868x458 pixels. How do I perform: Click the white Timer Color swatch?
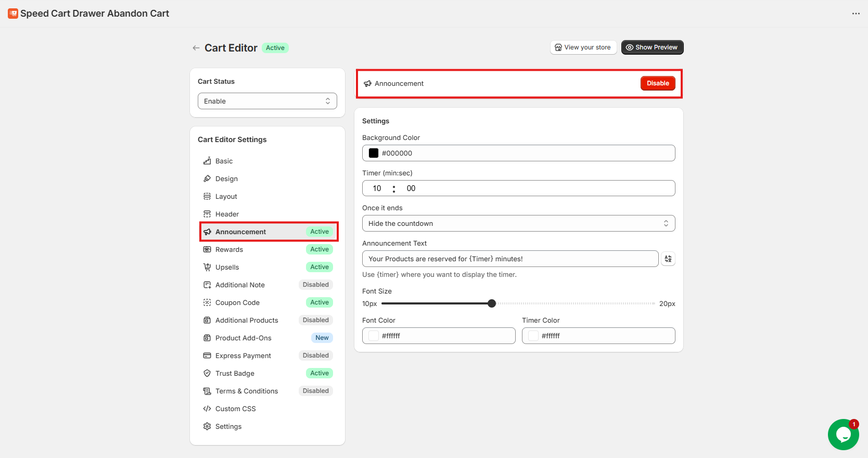pos(533,336)
